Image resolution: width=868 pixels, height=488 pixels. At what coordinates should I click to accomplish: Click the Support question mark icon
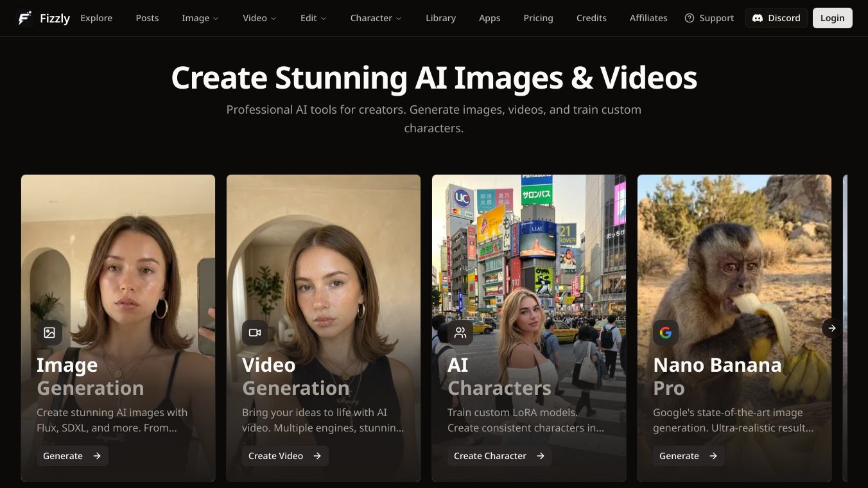point(690,18)
